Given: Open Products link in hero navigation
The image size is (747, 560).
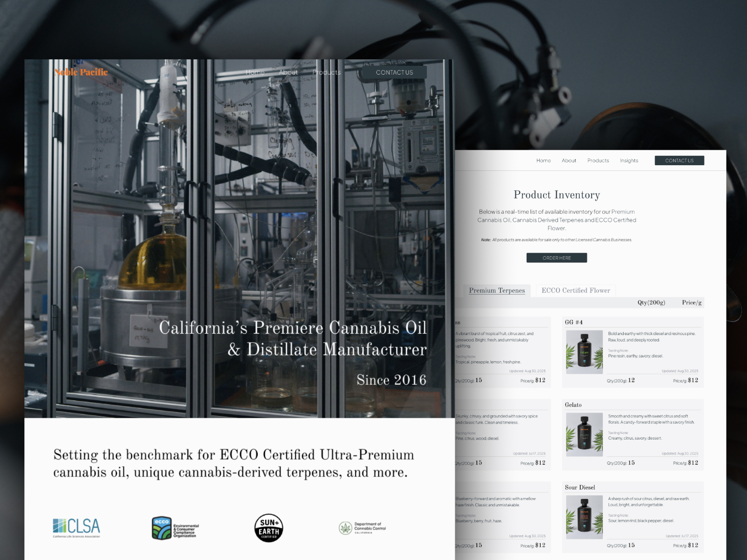Looking at the screenshot, I should (x=327, y=72).
